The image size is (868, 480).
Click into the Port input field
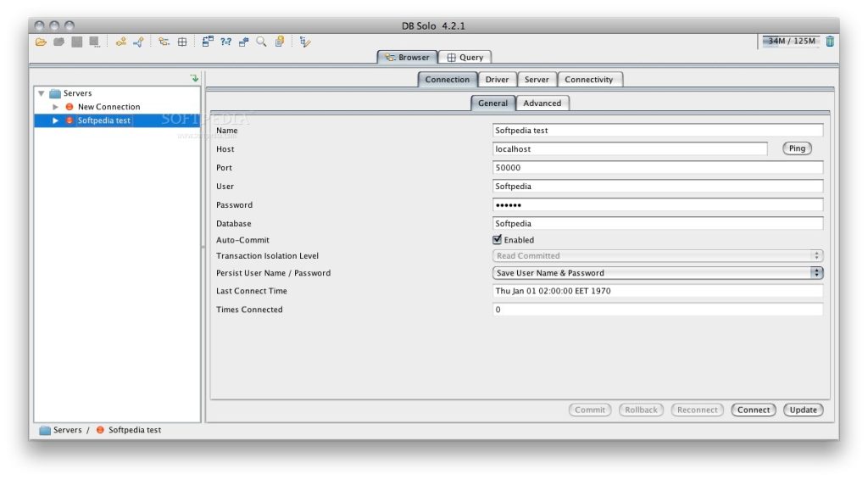[658, 168]
